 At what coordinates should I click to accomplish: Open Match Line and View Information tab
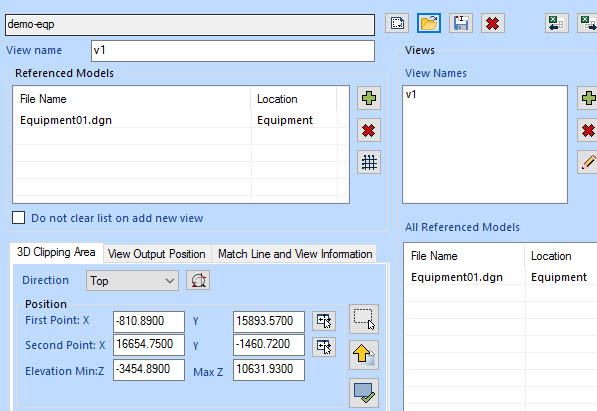coord(295,254)
